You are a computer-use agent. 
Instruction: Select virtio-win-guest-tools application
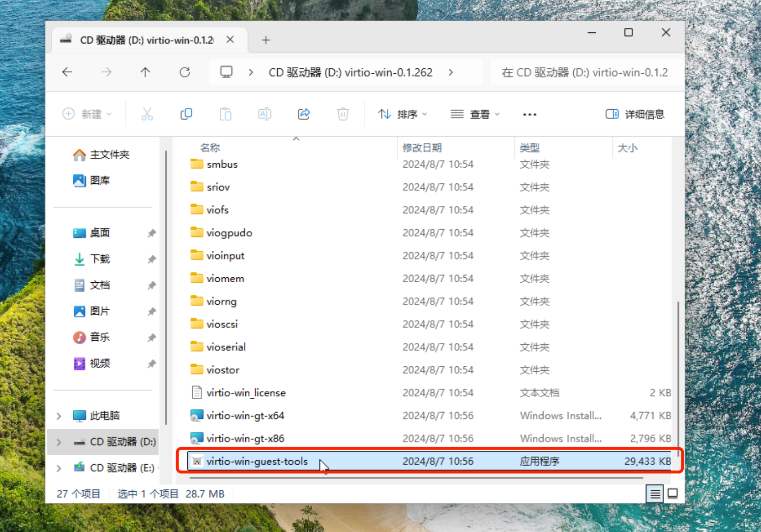[430, 461]
